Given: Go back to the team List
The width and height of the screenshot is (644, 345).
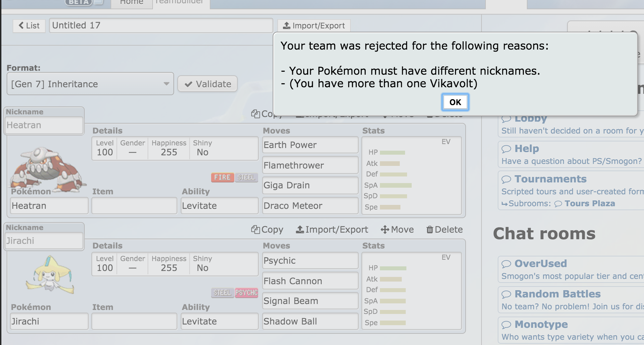Looking at the screenshot, I should [x=29, y=25].
